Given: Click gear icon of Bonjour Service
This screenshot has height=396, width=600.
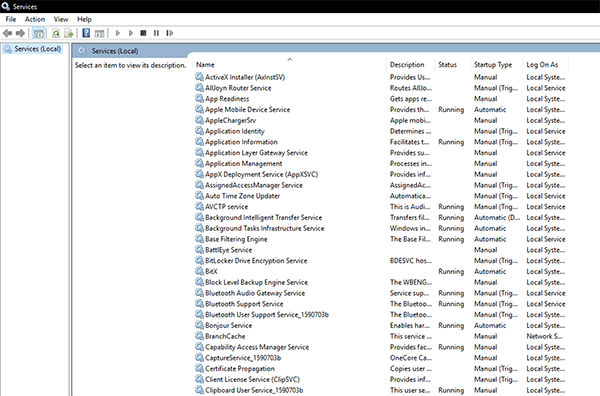Looking at the screenshot, I should coord(199,325).
